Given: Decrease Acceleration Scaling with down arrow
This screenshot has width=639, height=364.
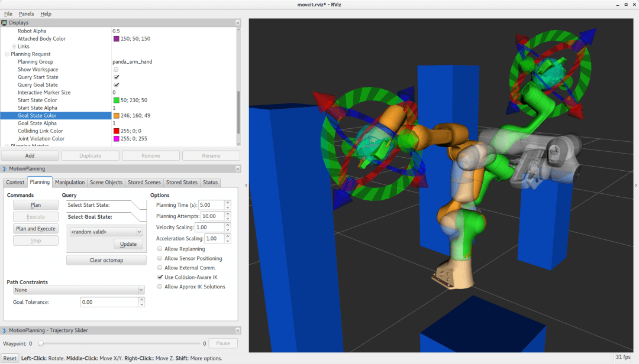Looking at the screenshot, I should click(x=228, y=241).
